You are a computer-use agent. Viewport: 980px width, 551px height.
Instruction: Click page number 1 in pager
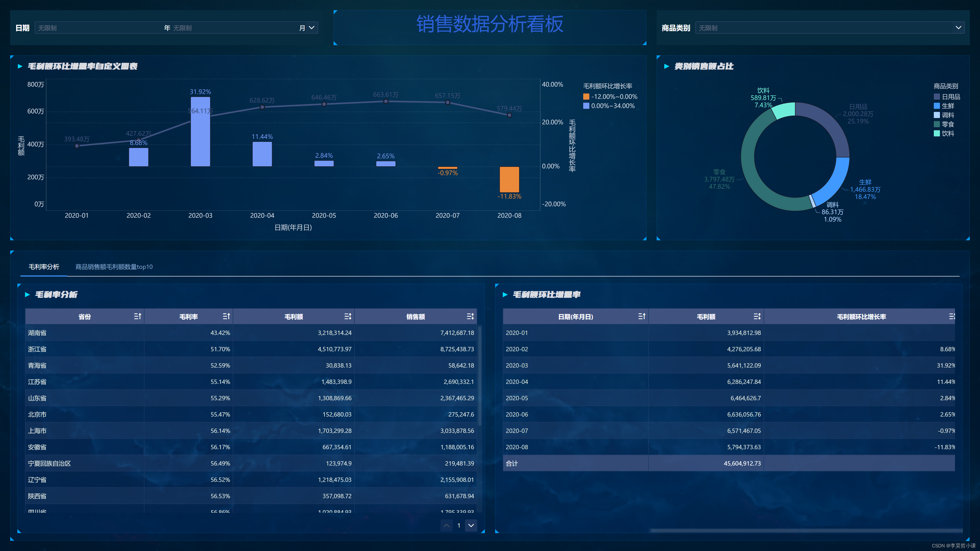coord(459,525)
